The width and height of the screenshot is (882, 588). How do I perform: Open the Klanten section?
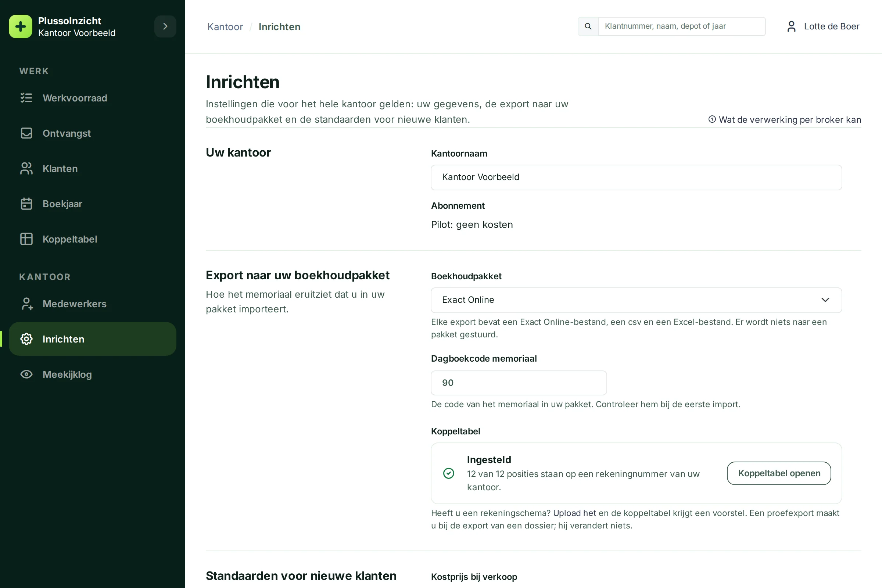tap(93, 168)
